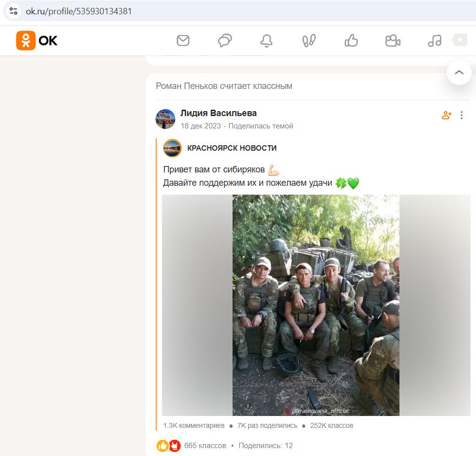Open the soldiers group photo

click(316, 305)
